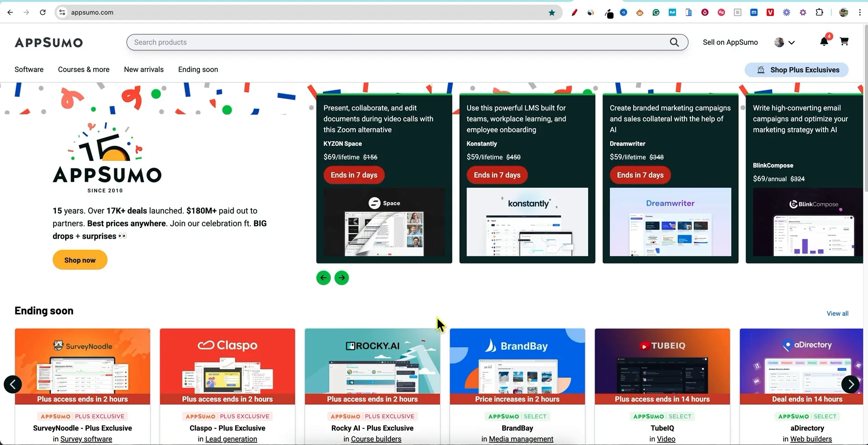The width and height of the screenshot is (868, 445).
Task: Click Rocky AI - Plus Exclusive title
Action: point(373,428)
